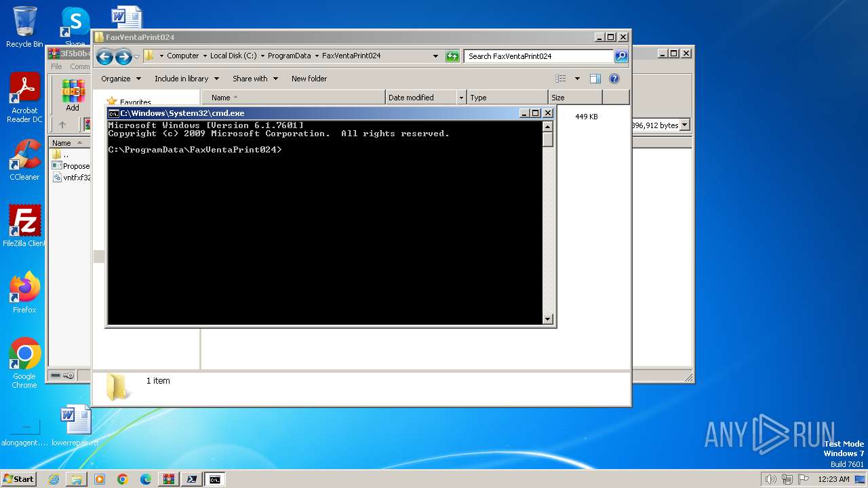Select Local Disk (C:) in the breadcrumb
Viewport: 868px width, 488px height.
coord(233,56)
